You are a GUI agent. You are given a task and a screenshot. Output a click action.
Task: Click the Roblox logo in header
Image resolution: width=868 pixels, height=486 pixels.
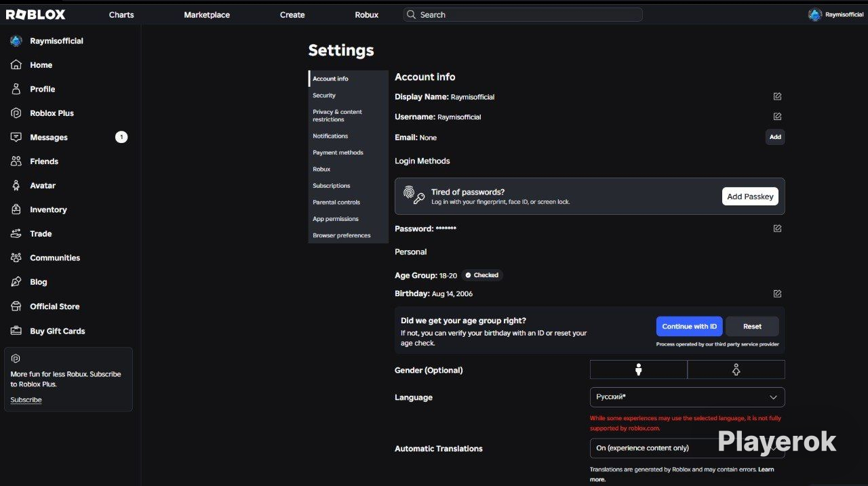(36, 14)
